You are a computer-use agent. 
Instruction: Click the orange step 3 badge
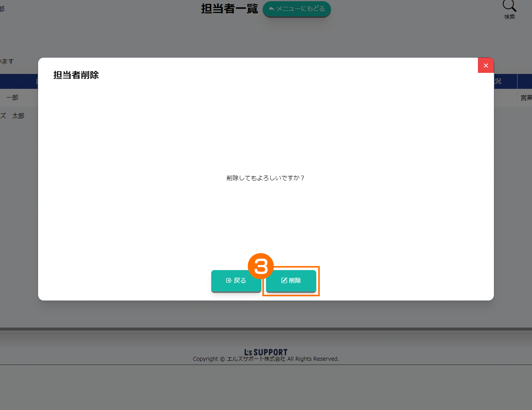pos(261,266)
